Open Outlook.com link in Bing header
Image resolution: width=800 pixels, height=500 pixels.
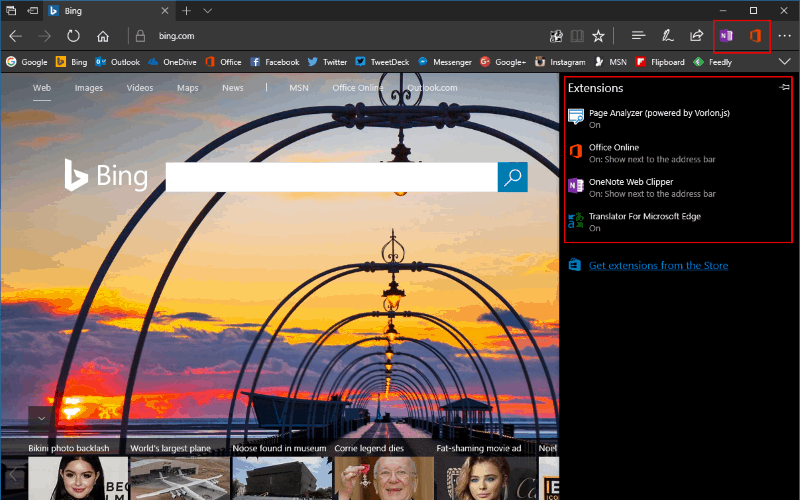[x=432, y=88]
